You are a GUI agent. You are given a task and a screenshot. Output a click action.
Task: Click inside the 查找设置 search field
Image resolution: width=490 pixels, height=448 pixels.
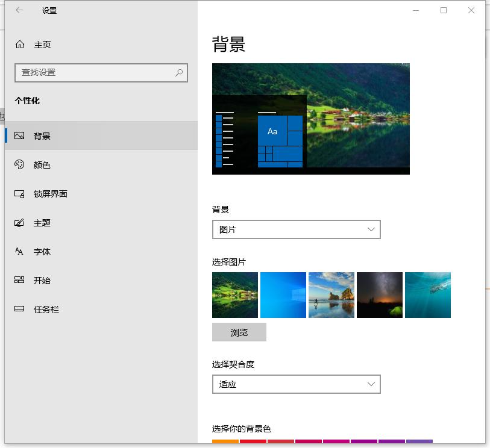click(96, 72)
